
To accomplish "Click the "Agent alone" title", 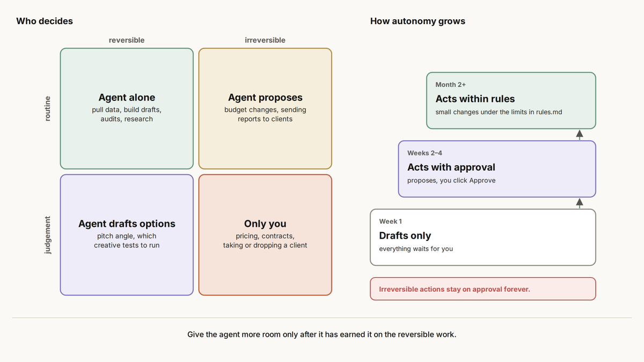I will (127, 98).
